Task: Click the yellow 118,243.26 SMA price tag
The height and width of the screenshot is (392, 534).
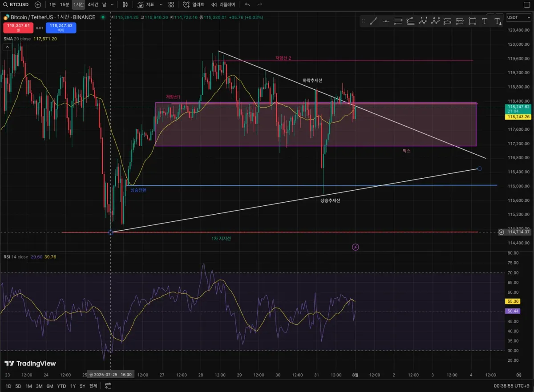Action: (518, 116)
